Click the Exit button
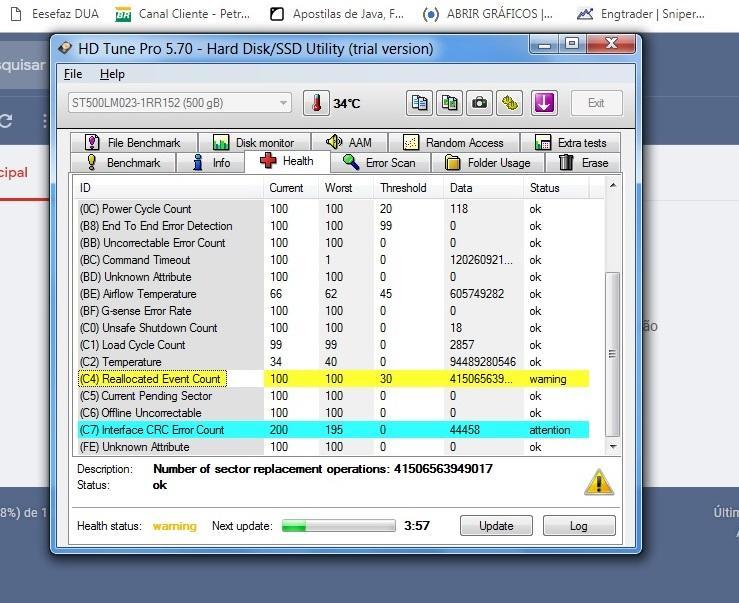 click(x=596, y=103)
